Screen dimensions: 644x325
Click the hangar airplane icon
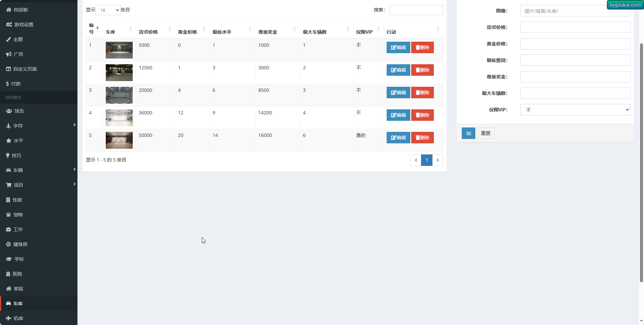(x=9, y=318)
